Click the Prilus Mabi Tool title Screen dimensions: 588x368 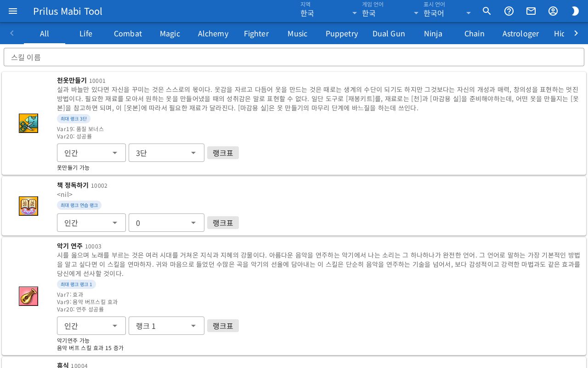point(68,11)
